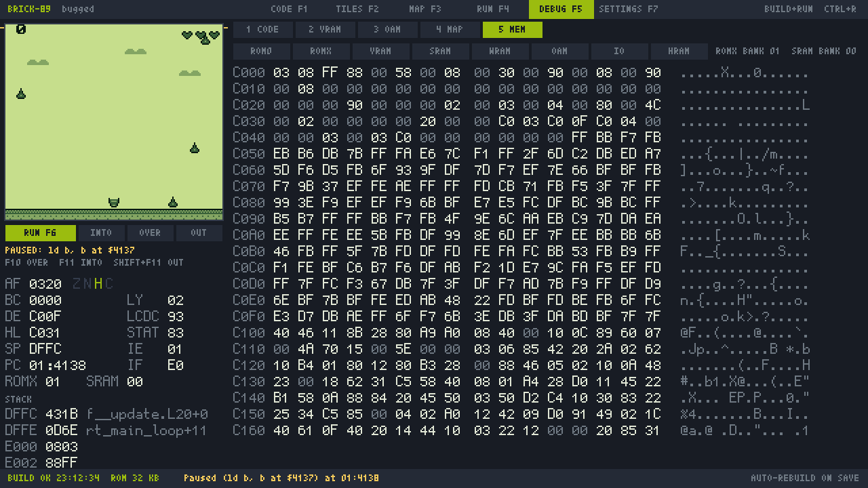The image size is (868, 488).
Task: Click the BUILD+RUN button
Action: pyautogui.click(x=788, y=9)
